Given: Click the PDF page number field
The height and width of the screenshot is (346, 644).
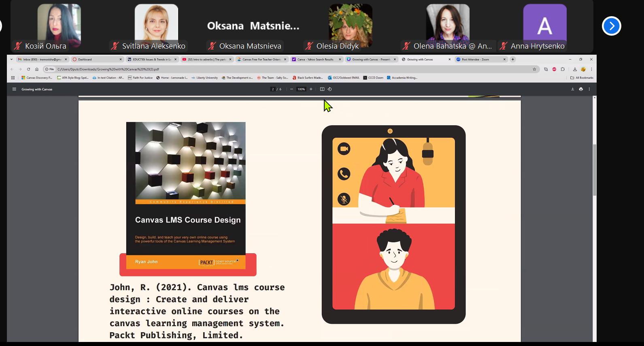Looking at the screenshot, I should [x=273, y=89].
